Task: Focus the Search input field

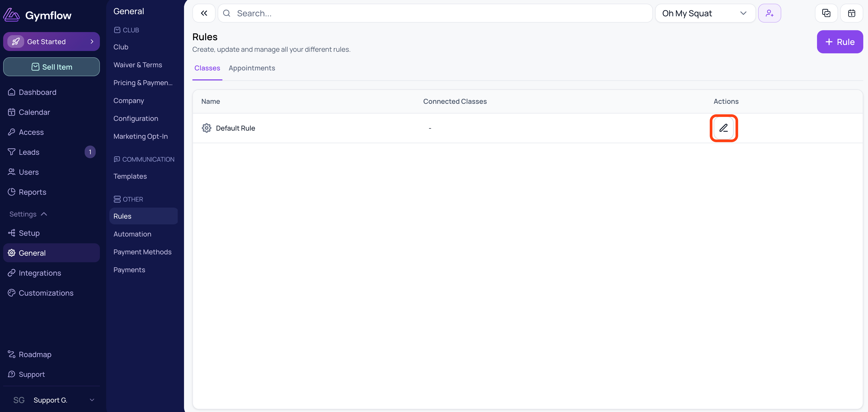Action: point(435,13)
